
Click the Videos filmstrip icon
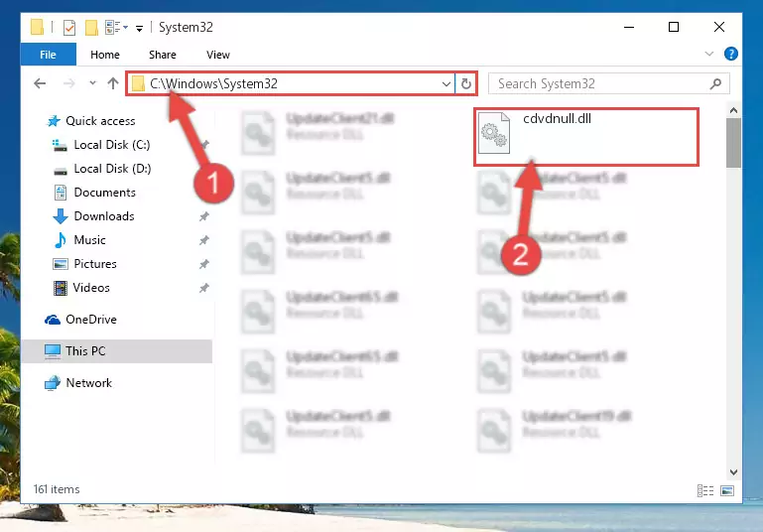click(x=61, y=288)
